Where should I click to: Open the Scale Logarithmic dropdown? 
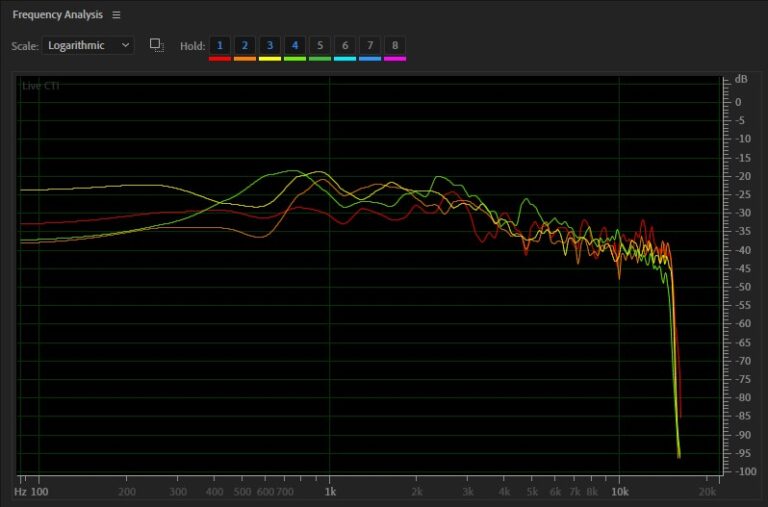88,46
